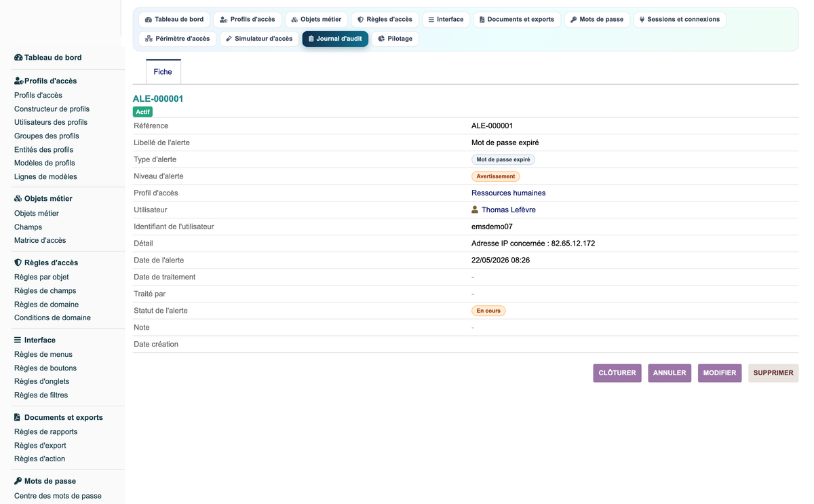Click the sidebar Documents et exports icon
The image size is (814, 504).
18,417
